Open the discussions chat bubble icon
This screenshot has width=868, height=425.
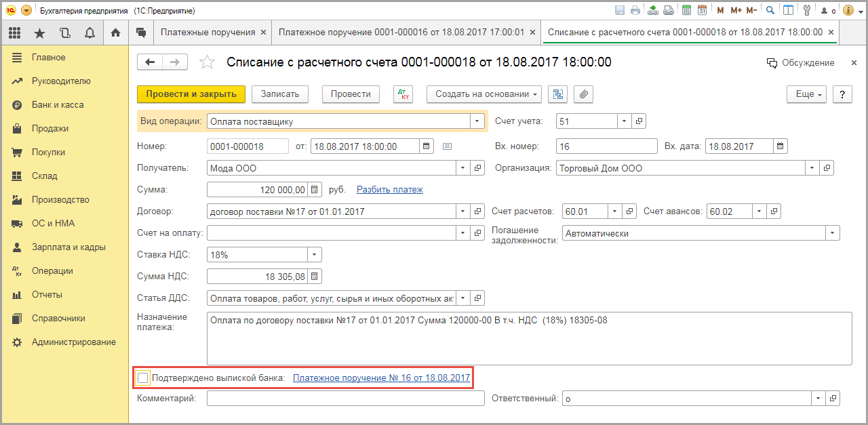[142, 33]
